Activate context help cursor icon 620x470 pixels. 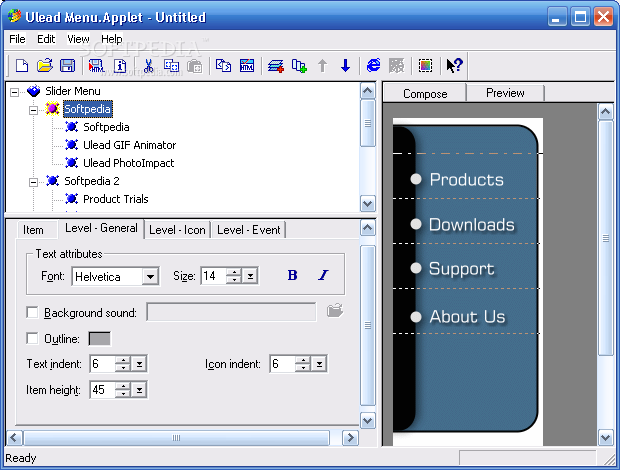454,65
